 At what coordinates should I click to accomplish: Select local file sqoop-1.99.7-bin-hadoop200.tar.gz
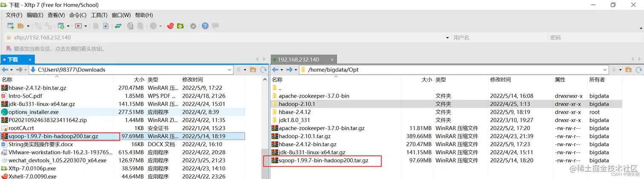point(123,136)
